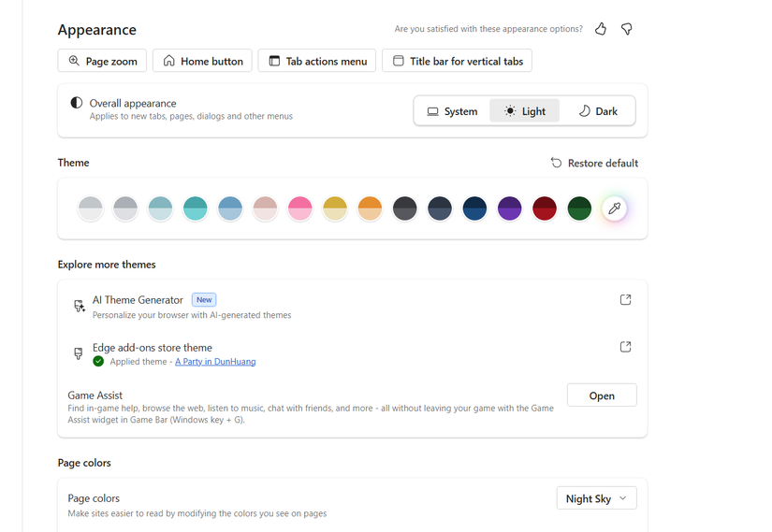Switch overall appearance to Dark
This screenshot has width=772, height=532.
point(597,111)
